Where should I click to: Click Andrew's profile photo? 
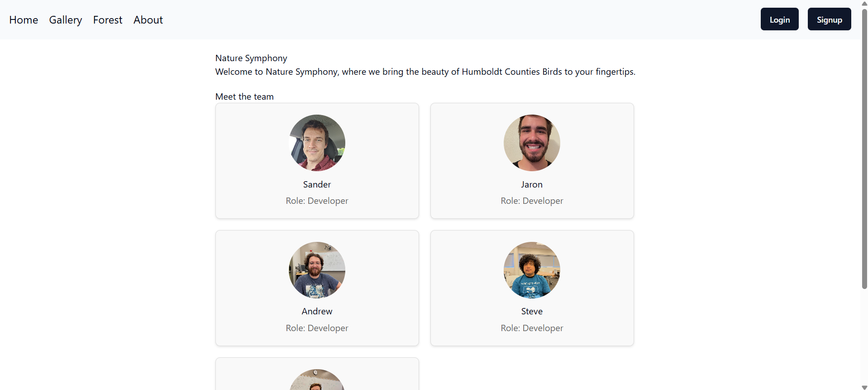(317, 270)
